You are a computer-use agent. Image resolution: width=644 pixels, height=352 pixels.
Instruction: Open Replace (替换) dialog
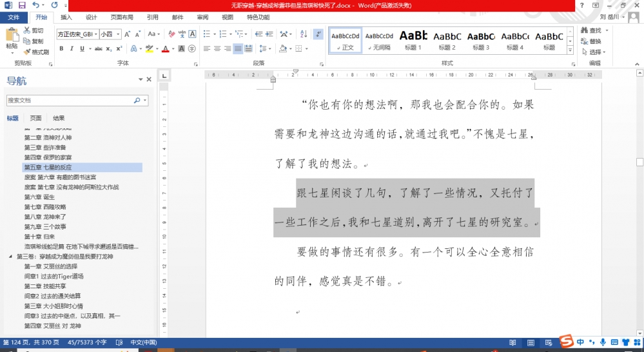click(591, 41)
